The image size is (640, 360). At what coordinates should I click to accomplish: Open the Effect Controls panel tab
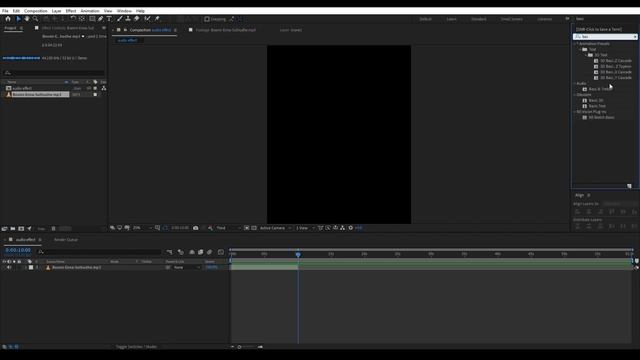(68, 28)
